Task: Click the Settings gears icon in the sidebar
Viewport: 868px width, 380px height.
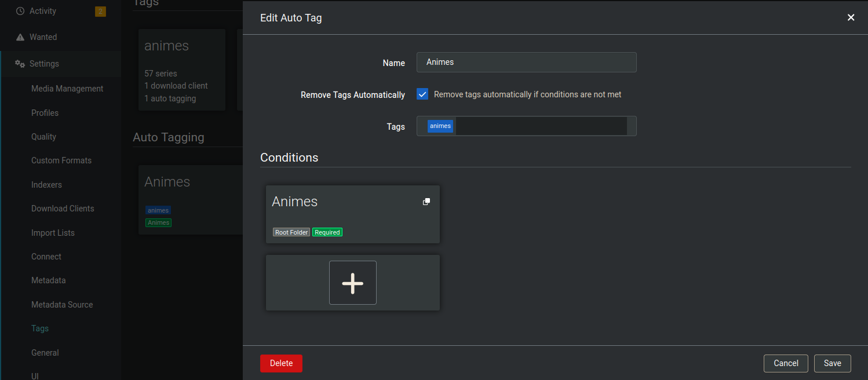Action: point(20,64)
